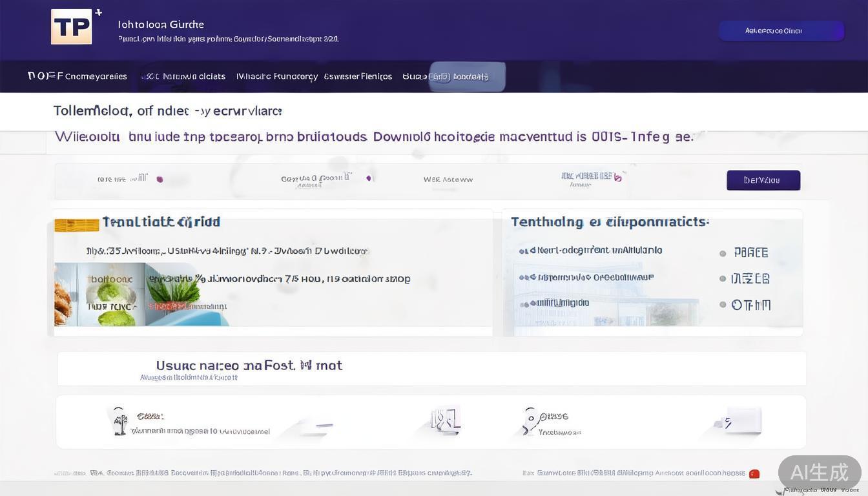Select the third radio option in the right card
Viewport: 868px width, 496px height.
723,305
